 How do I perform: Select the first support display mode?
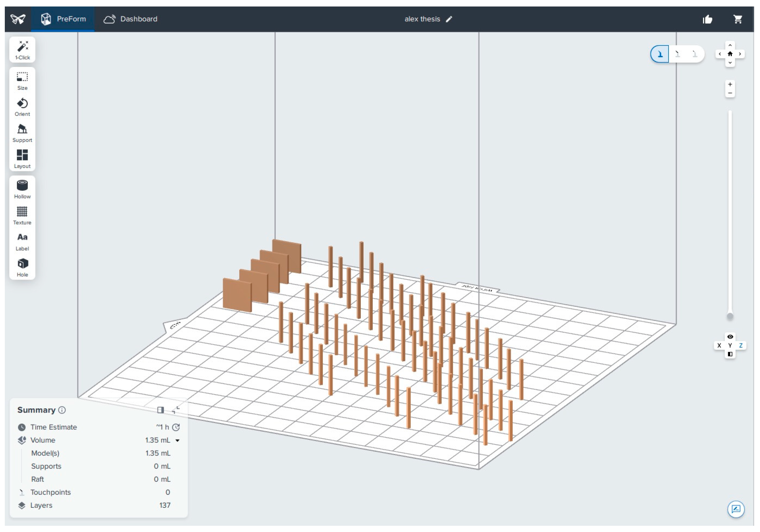pyautogui.click(x=660, y=54)
